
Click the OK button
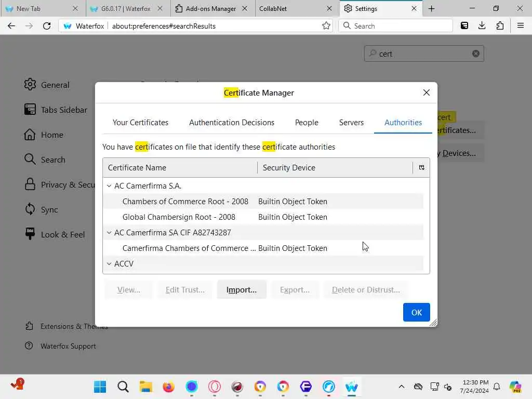416,312
